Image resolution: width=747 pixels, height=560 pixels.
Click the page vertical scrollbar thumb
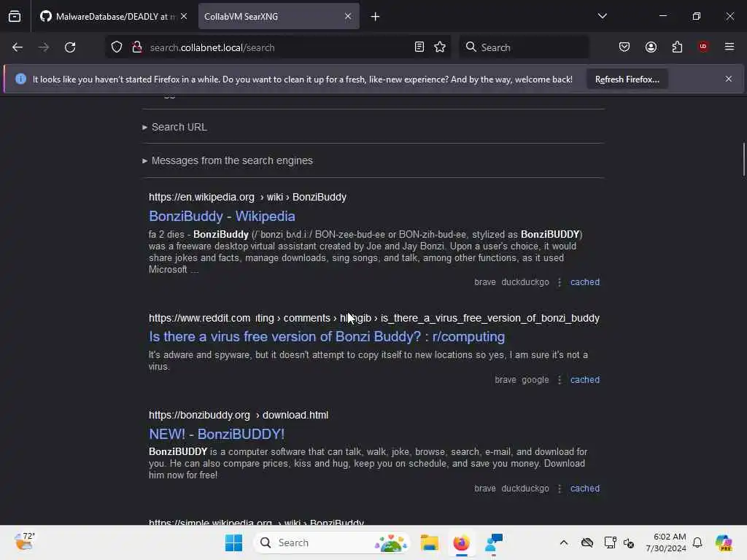point(743,159)
